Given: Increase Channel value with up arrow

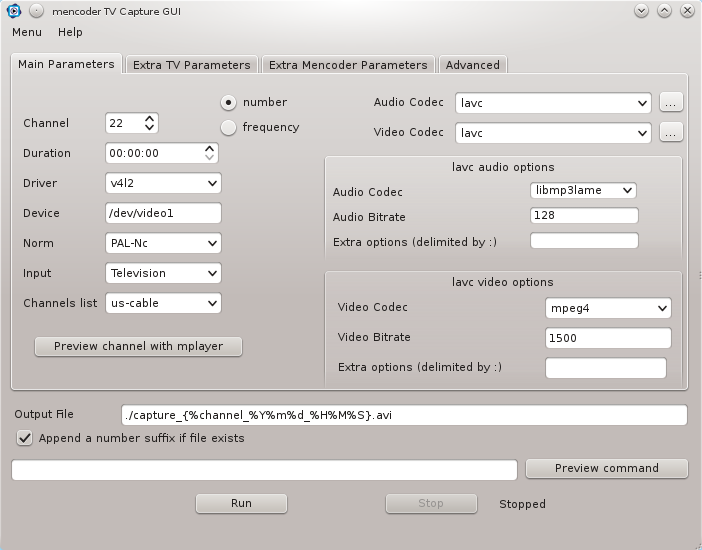Looking at the screenshot, I should click(x=150, y=118).
